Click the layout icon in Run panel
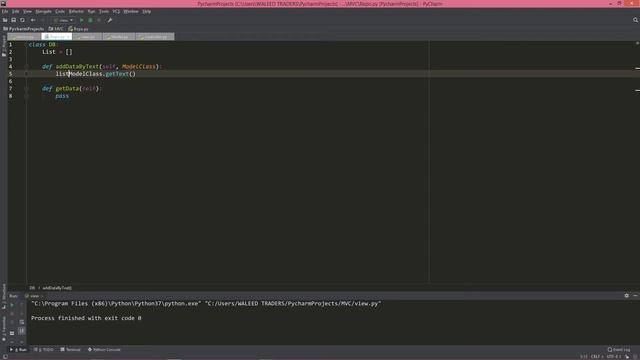This screenshot has height=360, width=640. pos(12,333)
